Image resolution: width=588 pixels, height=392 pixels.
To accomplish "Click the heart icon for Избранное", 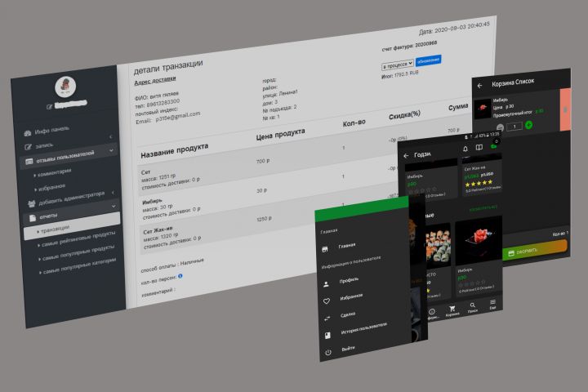I will click(x=327, y=301).
